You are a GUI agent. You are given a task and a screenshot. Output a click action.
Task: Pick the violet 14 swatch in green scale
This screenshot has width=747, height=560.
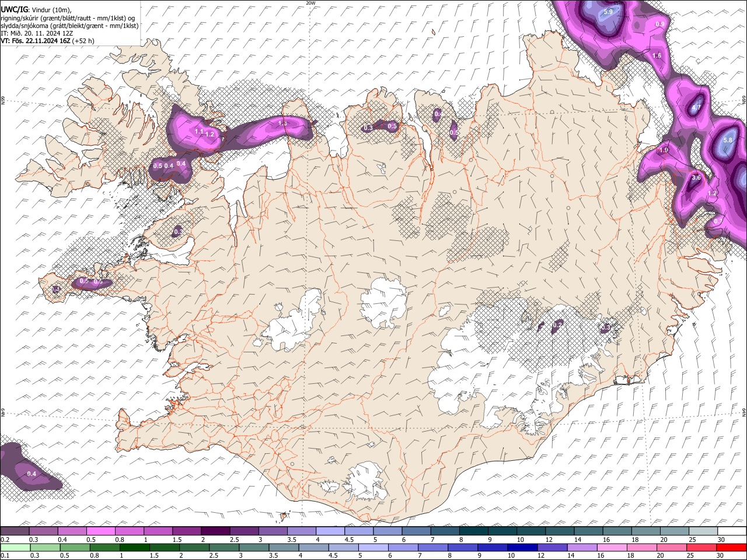(582, 547)
